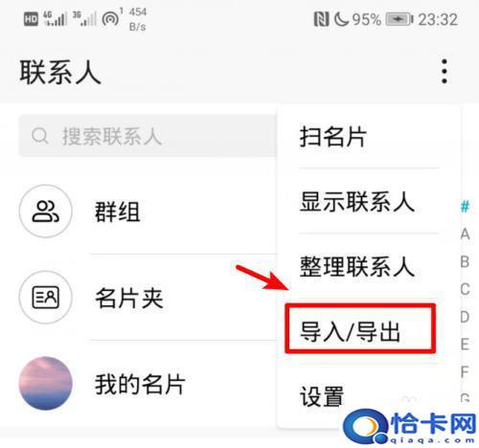Screen dimensions: 479x448
Task: Open the three-dot overflow menu
Action: click(445, 72)
